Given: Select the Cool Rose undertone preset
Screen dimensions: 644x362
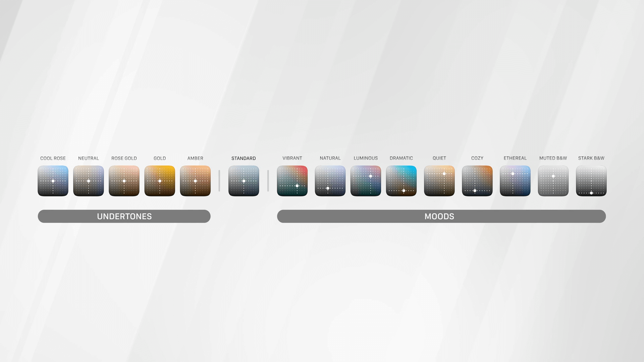Looking at the screenshot, I should coord(53,181).
